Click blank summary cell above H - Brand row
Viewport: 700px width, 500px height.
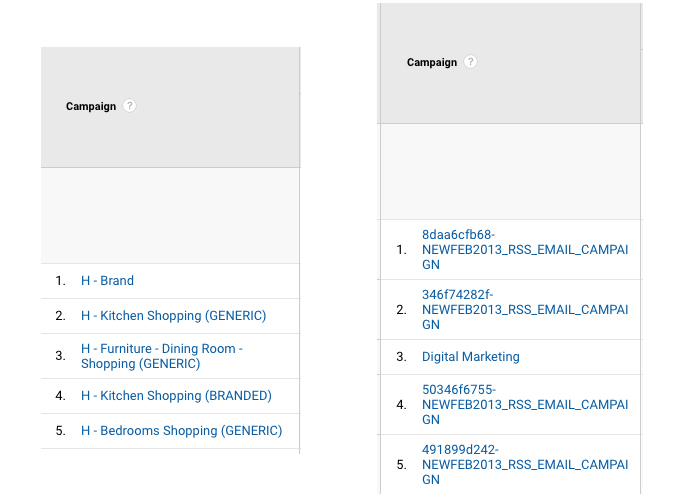pyautogui.click(x=170, y=215)
